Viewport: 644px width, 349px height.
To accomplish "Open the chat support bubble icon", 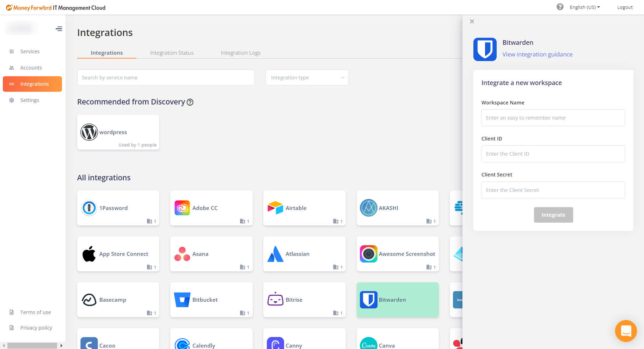I will click(x=626, y=331).
